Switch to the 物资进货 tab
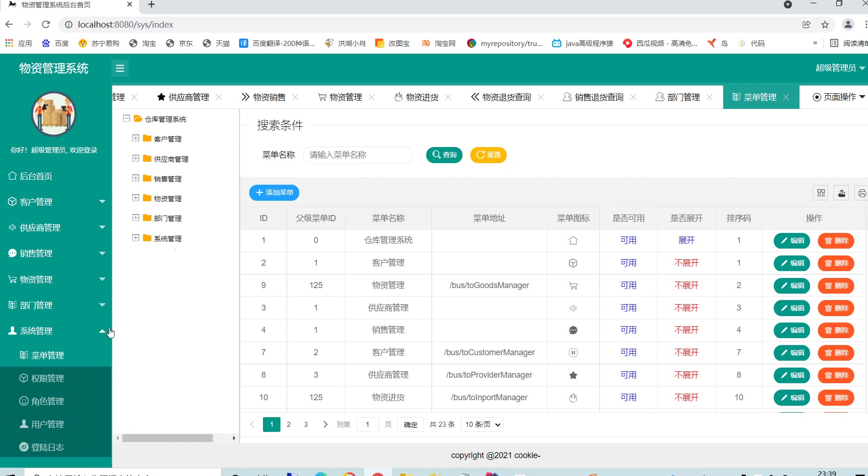868x476 pixels. pos(422,97)
